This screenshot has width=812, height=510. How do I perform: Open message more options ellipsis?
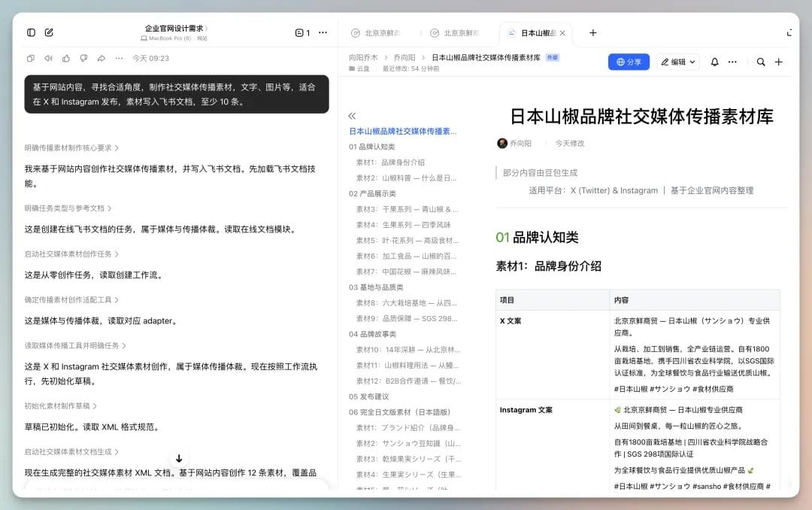tap(119, 59)
